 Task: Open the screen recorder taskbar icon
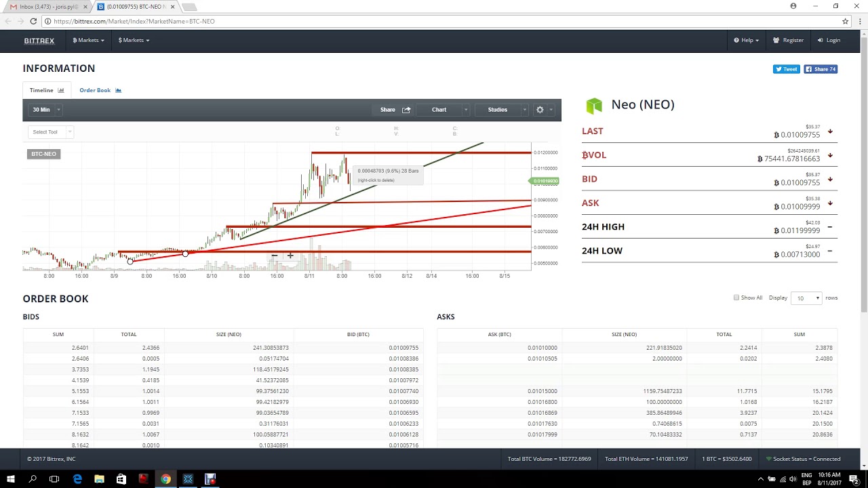pos(210,479)
